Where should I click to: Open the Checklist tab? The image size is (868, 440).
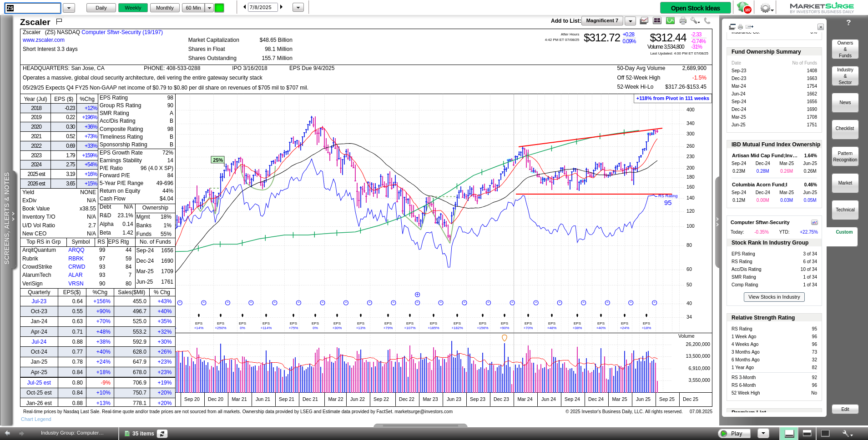(845, 129)
